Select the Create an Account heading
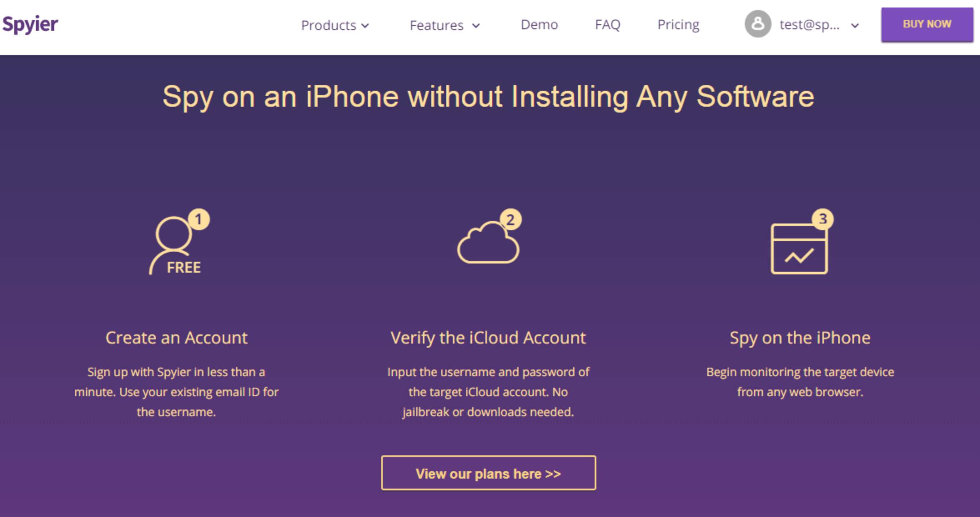Image resolution: width=980 pixels, height=517 pixels. point(176,338)
